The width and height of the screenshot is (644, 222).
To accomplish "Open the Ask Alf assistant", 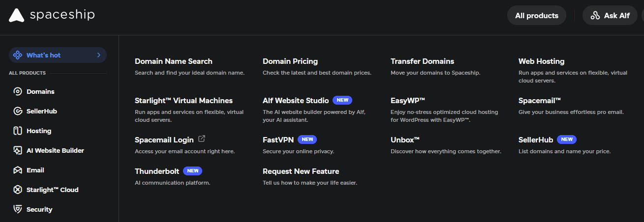I will coord(610,16).
